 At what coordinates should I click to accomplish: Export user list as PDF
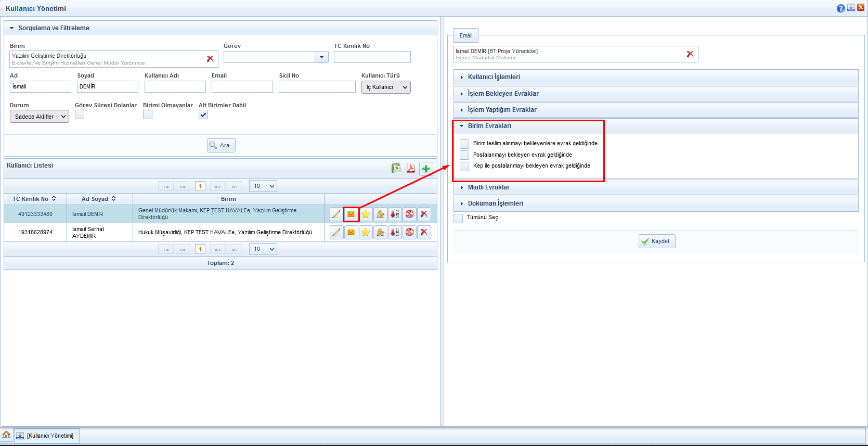coord(411,168)
